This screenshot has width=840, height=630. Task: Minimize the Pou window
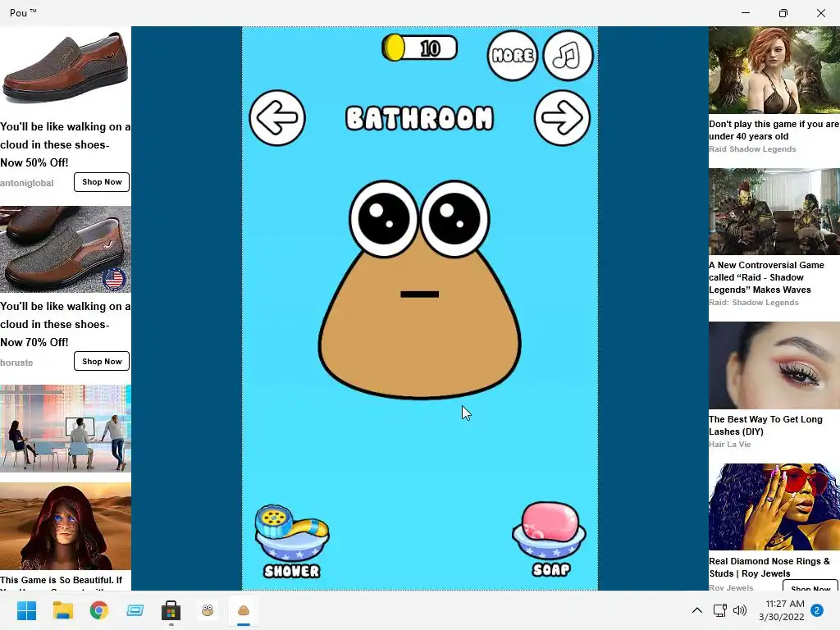(x=746, y=13)
